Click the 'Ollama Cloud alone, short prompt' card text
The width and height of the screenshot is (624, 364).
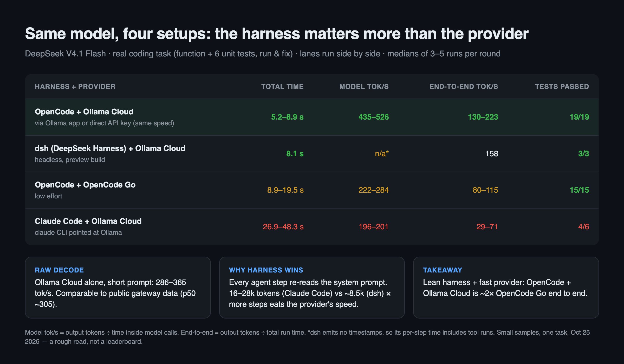115,293
